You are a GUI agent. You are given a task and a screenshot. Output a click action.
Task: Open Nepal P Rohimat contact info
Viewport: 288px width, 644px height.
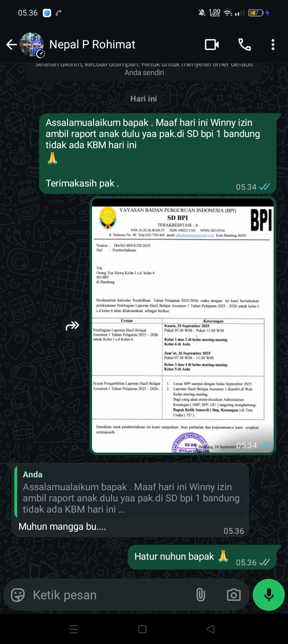point(92,45)
